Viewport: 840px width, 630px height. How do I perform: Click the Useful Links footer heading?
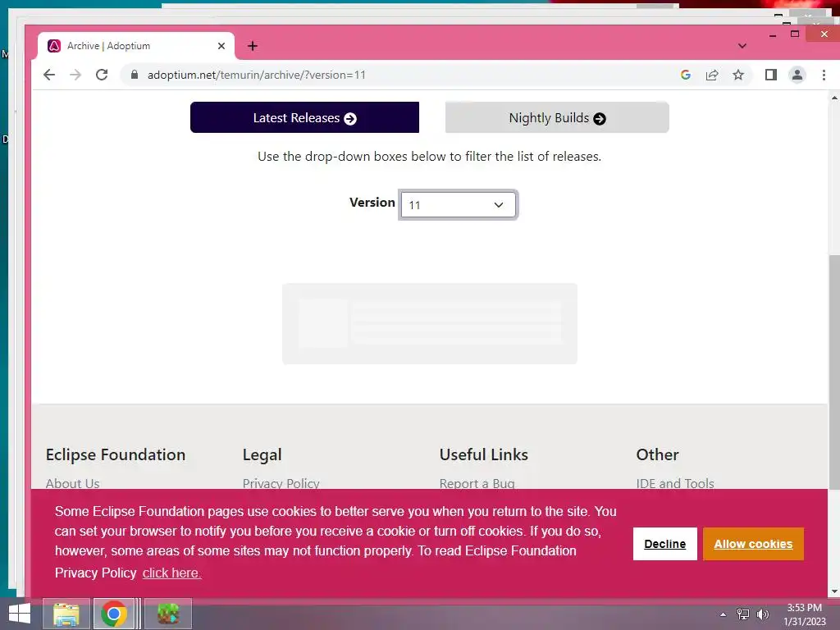(x=483, y=454)
